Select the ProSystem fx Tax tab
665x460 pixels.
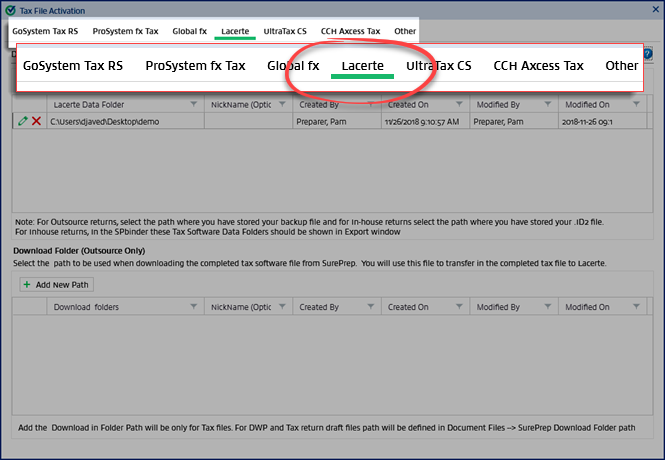(125, 31)
